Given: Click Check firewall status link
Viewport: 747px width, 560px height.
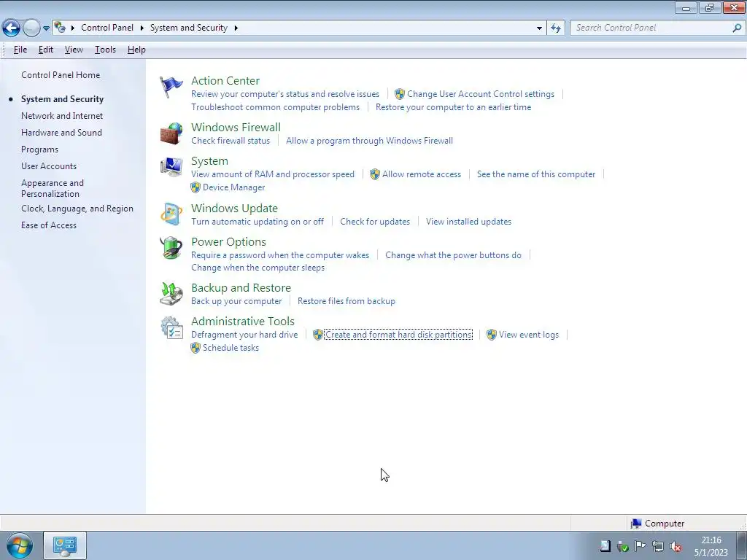Looking at the screenshot, I should (231, 141).
